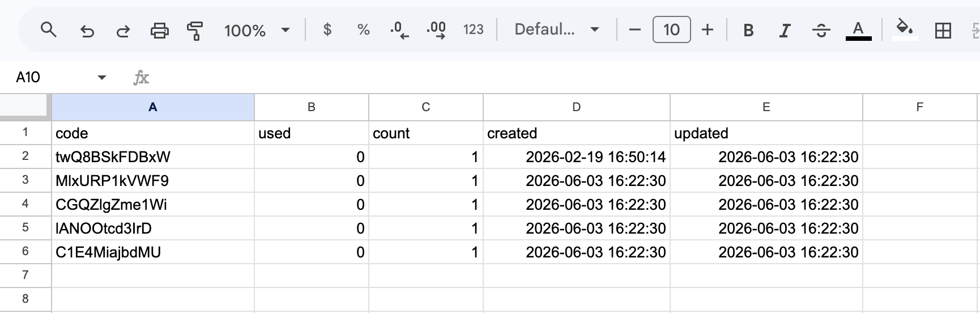This screenshot has height=313, width=980.
Task: Select the used value in row 5
Action: click(312, 228)
